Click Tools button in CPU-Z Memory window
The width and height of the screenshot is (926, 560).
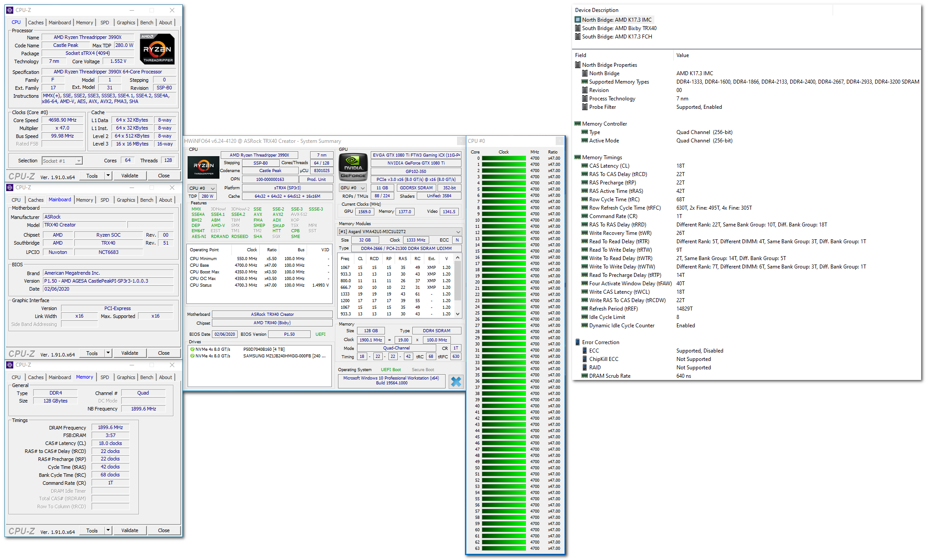[x=92, y=530]
